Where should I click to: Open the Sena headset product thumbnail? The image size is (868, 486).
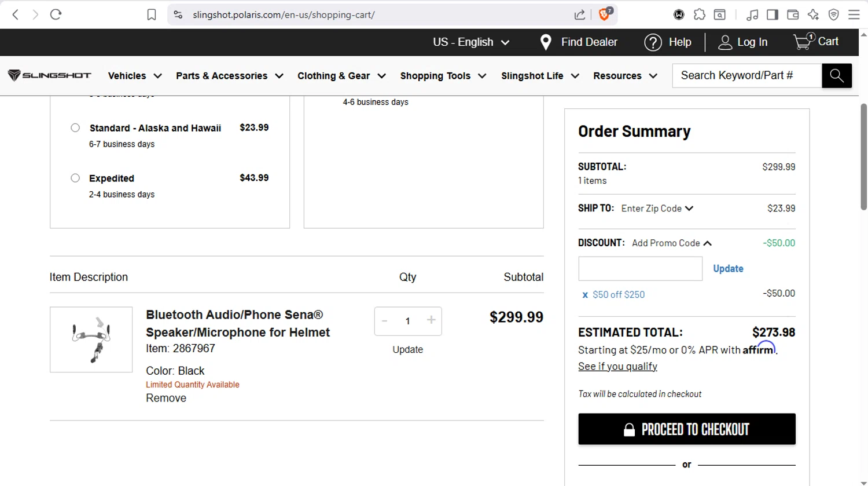click(91, 339)
